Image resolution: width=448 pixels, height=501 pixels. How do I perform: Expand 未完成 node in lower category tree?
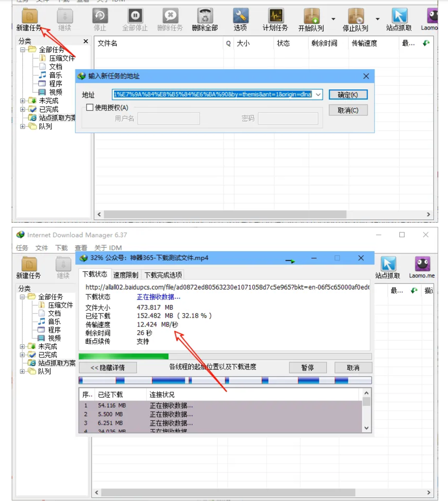22,346
